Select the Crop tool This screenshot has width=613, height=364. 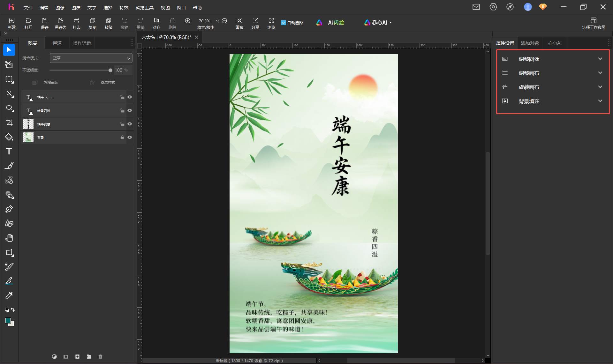(x=9, y=123)
